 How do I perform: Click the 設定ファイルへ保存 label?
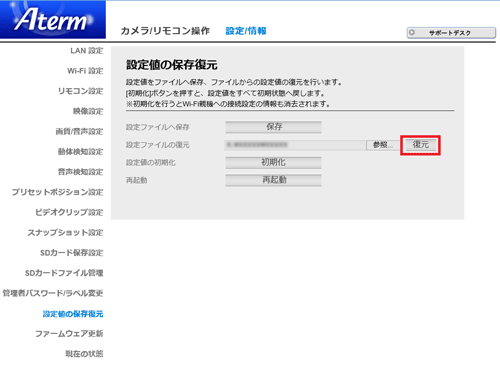point(157,127)
